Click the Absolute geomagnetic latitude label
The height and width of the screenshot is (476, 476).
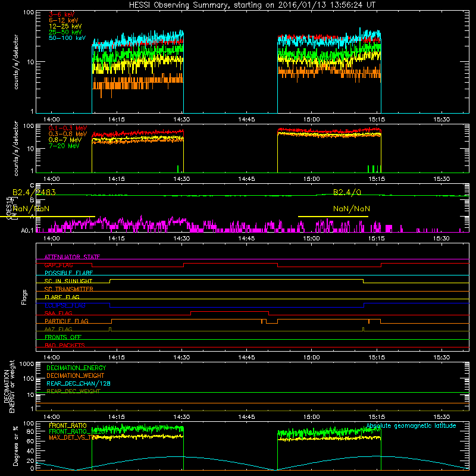411,425
